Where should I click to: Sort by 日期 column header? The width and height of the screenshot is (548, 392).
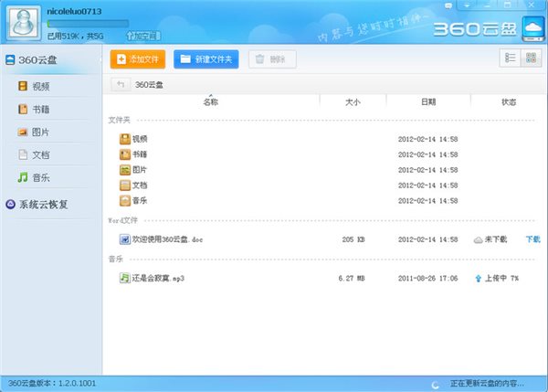point(428,101)
